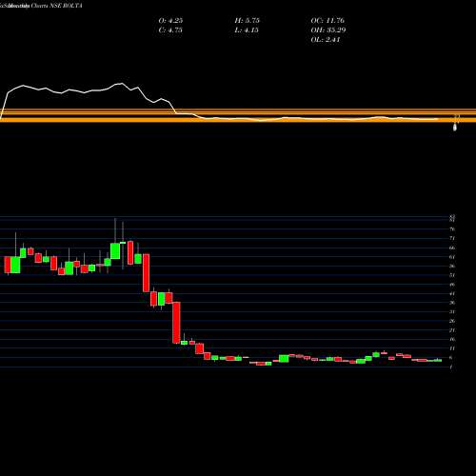Click the 41 price axis label

(x=452, y=293)
